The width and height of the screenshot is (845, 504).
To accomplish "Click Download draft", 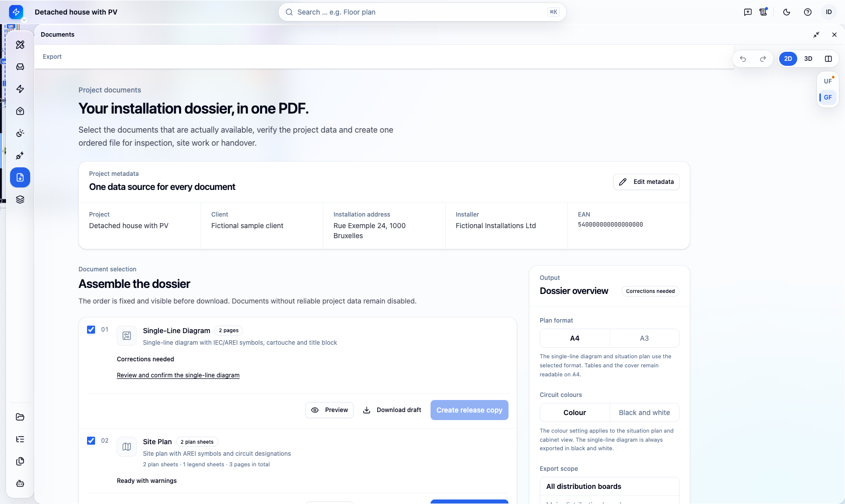I will tap(392, 410).
